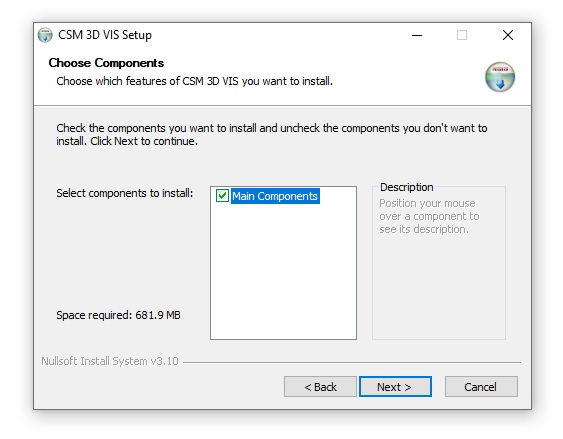Click empty area of the components list box
The width and height of the screenshot is (563, 439).
[283, 273]
